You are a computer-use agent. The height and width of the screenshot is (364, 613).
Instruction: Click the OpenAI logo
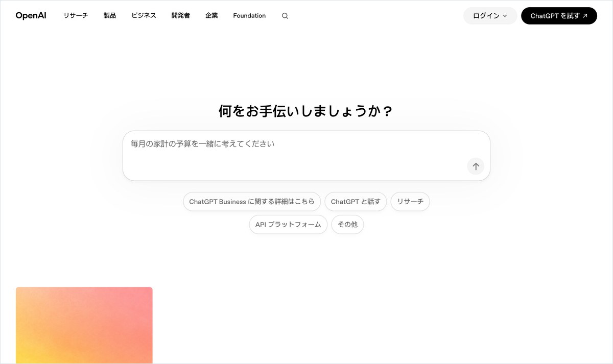[x=31, y=16]
